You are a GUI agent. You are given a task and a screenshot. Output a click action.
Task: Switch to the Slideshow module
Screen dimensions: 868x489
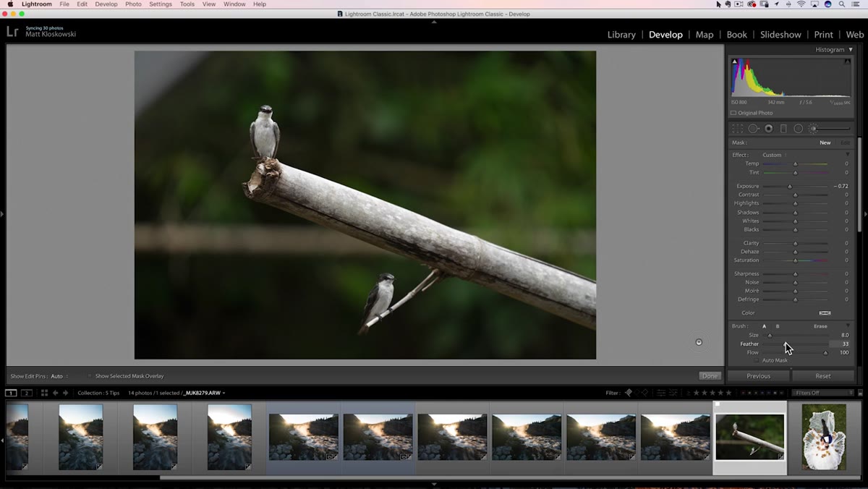[780, 35]
